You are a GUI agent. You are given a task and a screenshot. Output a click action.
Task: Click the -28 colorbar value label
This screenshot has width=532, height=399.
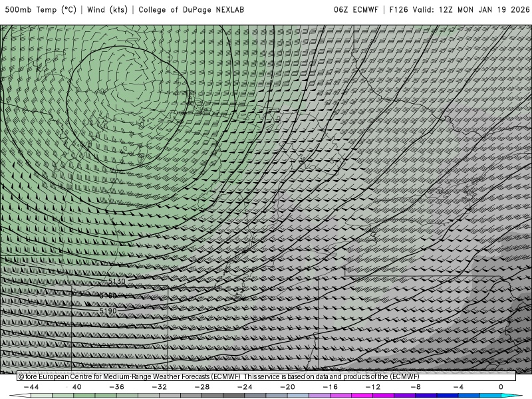202,387
